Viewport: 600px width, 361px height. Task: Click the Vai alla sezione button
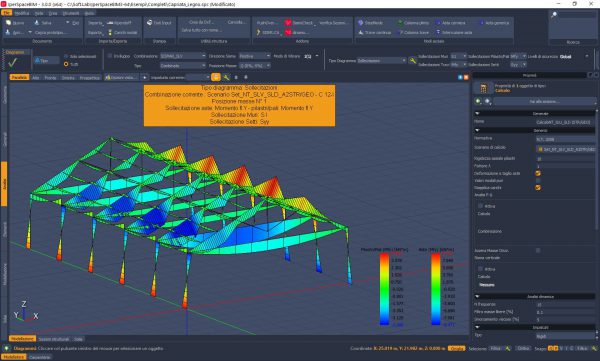(544, 101)
